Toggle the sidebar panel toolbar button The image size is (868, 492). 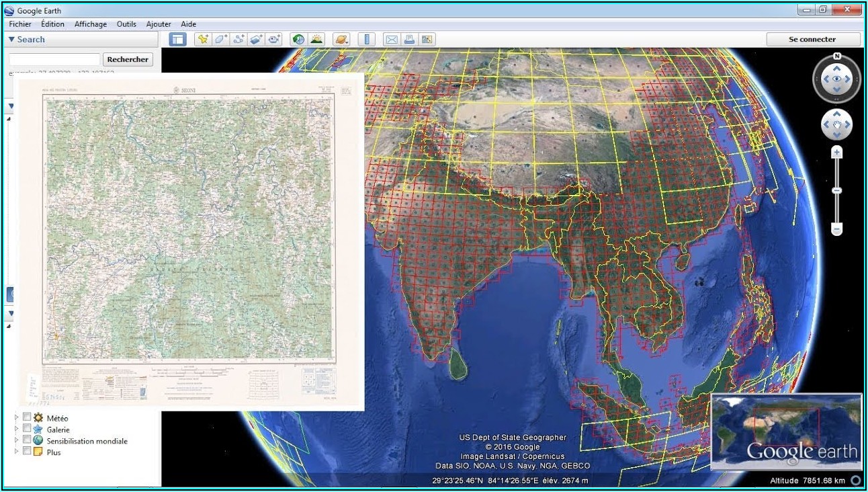(x=177, y=40)
